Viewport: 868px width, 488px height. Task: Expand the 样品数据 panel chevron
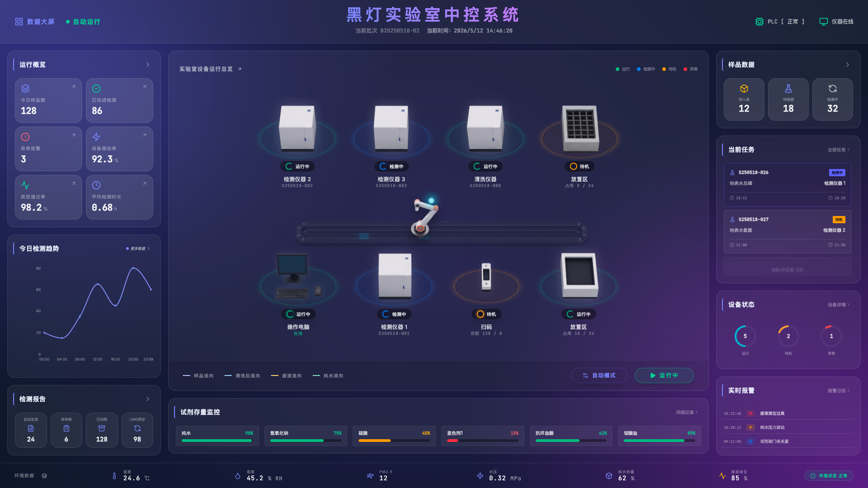coord(848,65)
